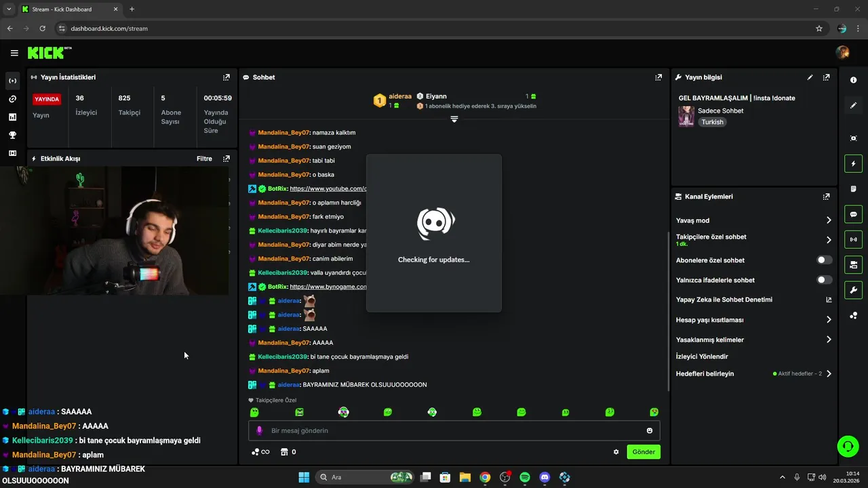Open the trophy achievements icon in left sidebar

point(12,135)
